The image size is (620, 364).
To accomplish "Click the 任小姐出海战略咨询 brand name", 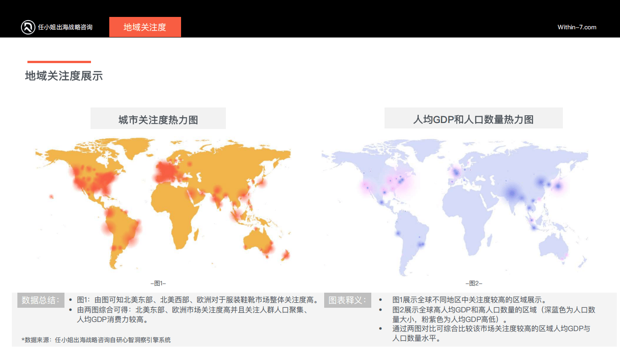I will (65, 27).
